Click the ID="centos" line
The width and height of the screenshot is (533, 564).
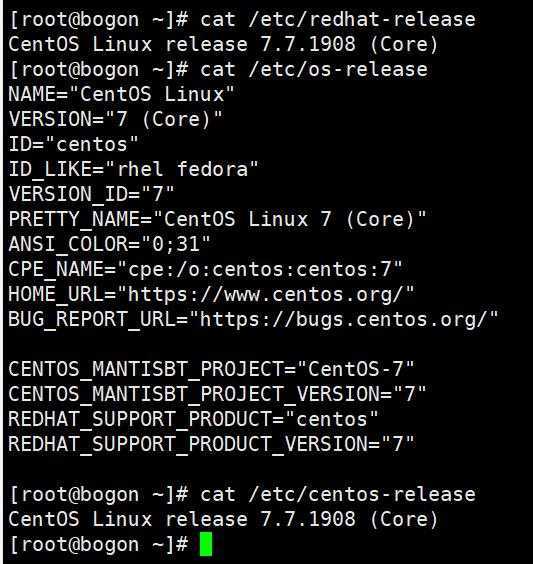tap(73, 144)
